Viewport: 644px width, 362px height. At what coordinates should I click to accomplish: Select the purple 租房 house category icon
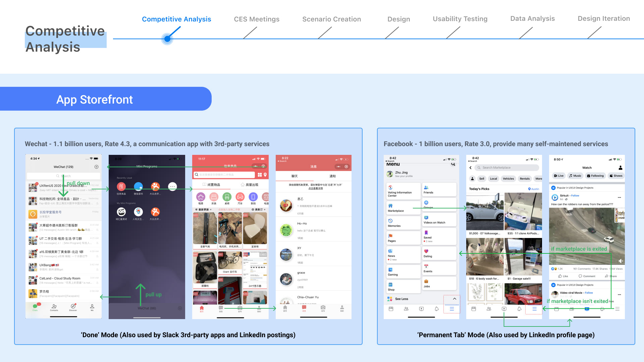coord(201,197)
